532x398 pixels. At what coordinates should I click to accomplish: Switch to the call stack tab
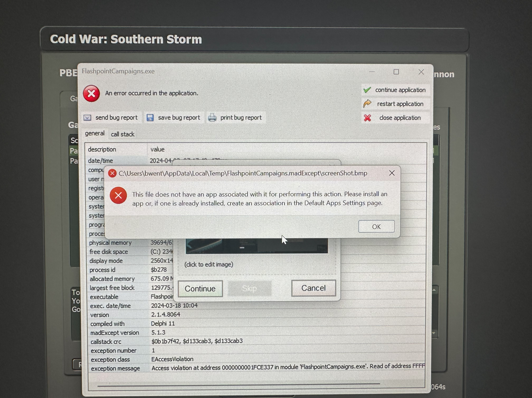point(122,134)
